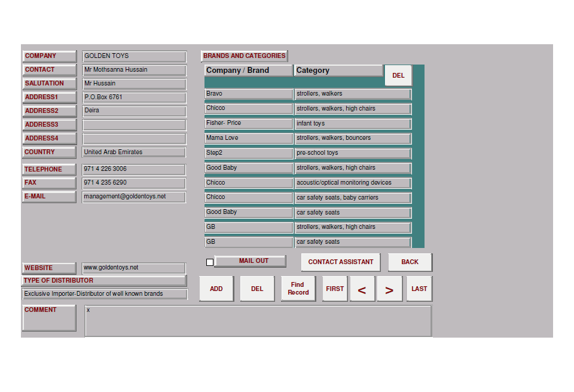The height and width of the screenshot is (392, 574).
Task: Jump to the LAST record
Action: click(419, 289)
